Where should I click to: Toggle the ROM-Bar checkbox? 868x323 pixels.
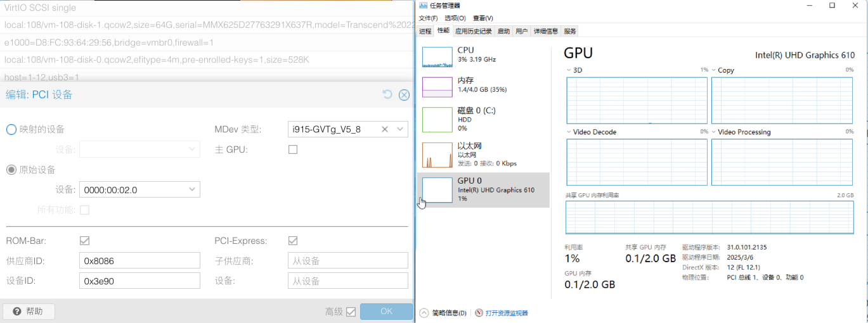click(84, 241)
